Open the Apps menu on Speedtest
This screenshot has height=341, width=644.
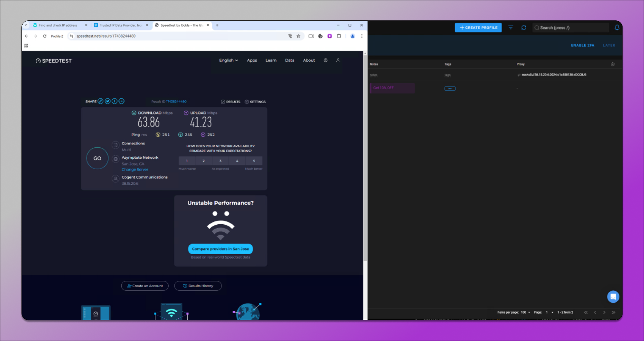coord(252,61)
